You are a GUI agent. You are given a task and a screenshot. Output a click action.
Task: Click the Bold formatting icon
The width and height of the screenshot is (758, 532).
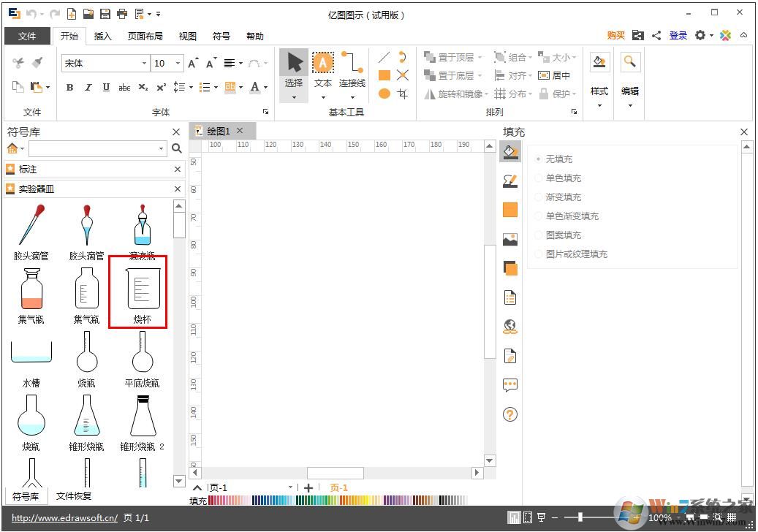69,88
